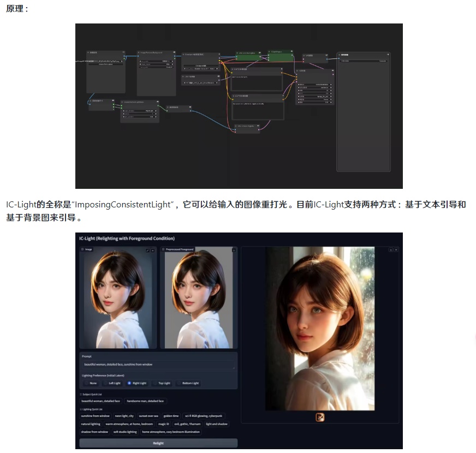Click the Image Remove Background node header
Screen dimensions: 476x453
pyautogui.click(x=156, y=52)
